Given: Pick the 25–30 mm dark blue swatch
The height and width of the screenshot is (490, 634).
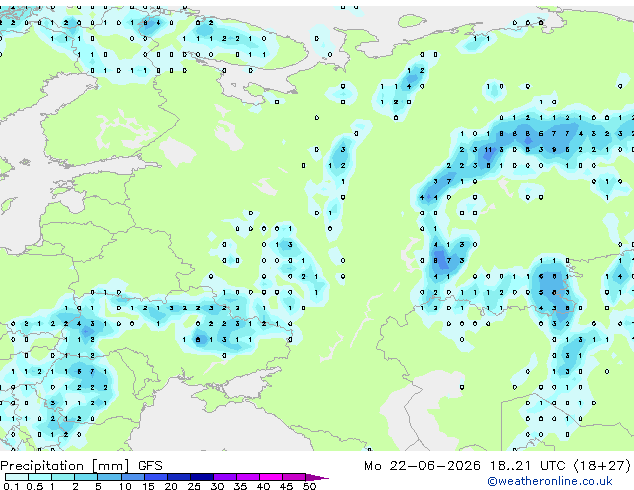Looking at the screenshot, I should click(x=201, y=477).
